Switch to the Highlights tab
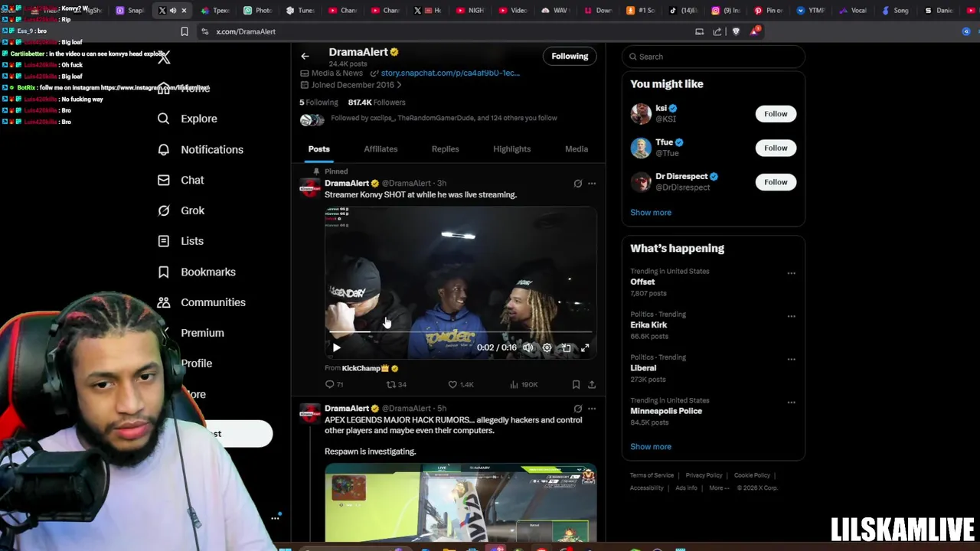This screenshot has width=980, height=551. (x=511, y=149)
